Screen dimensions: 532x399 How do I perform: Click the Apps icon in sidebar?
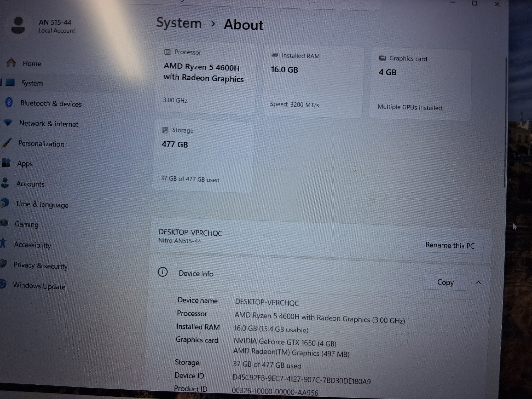[6, 163]
